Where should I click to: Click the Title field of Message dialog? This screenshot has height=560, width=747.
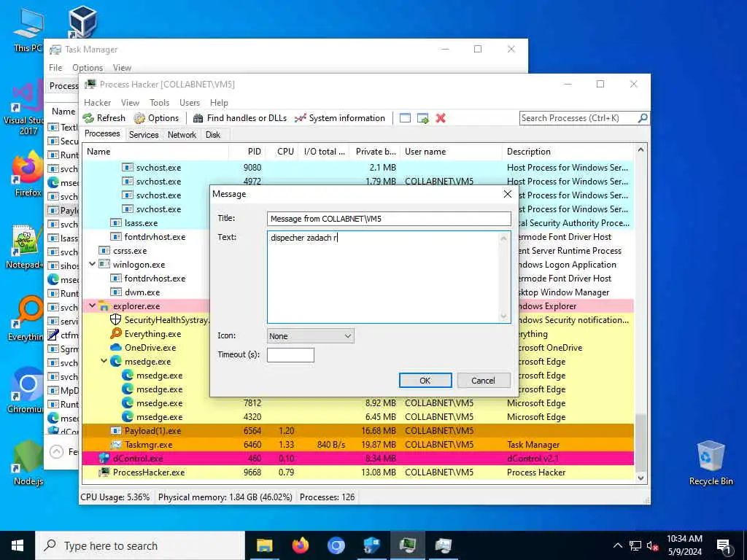point(389,219)
